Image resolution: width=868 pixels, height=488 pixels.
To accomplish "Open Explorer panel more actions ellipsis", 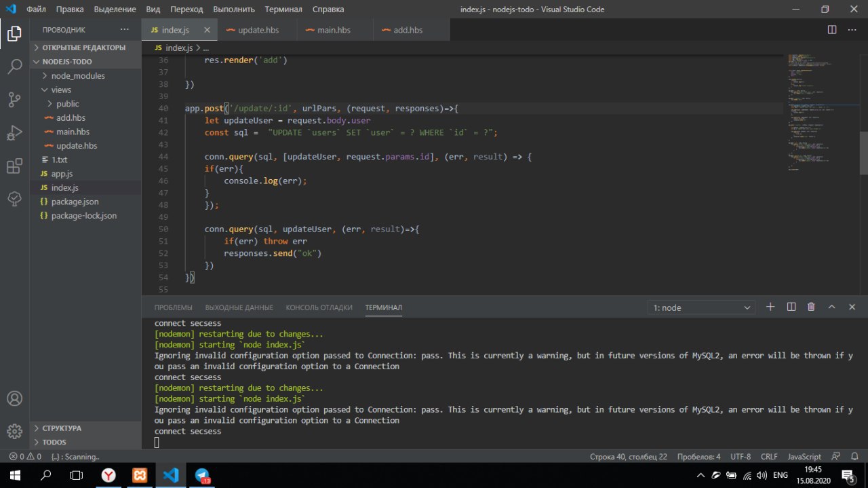I will (124, 30).
